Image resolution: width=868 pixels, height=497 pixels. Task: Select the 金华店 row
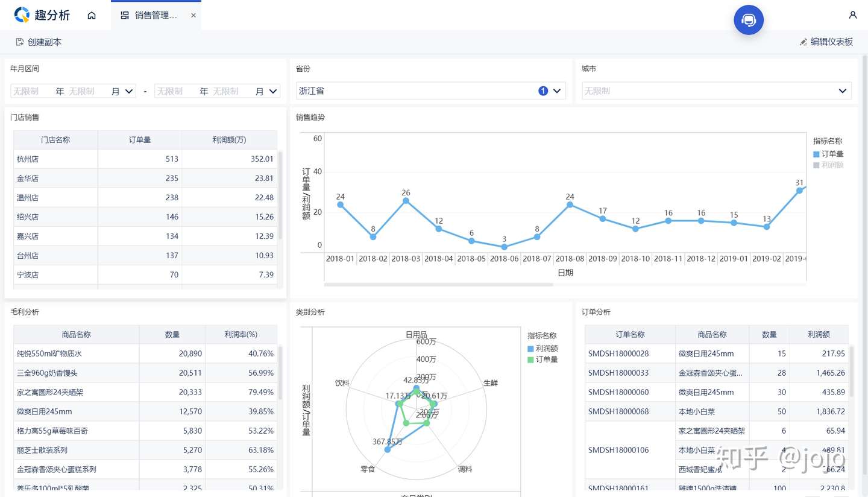[145, 179]
